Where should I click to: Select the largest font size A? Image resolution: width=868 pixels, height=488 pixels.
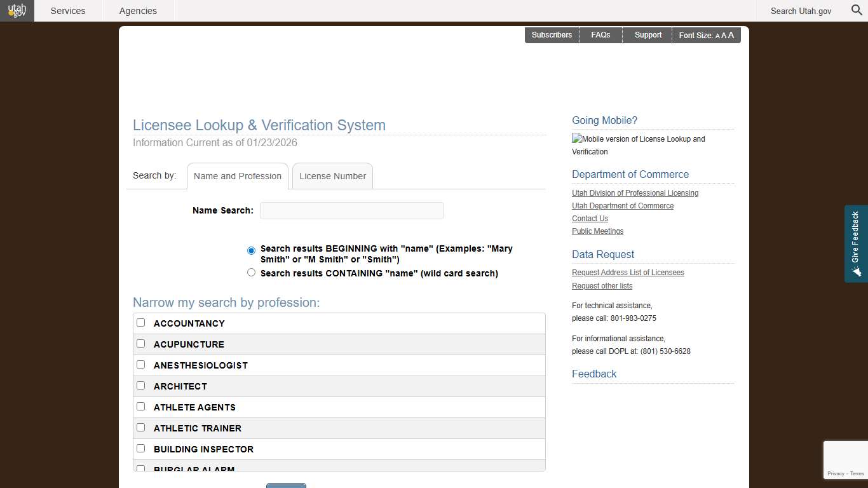coord(731,36)
